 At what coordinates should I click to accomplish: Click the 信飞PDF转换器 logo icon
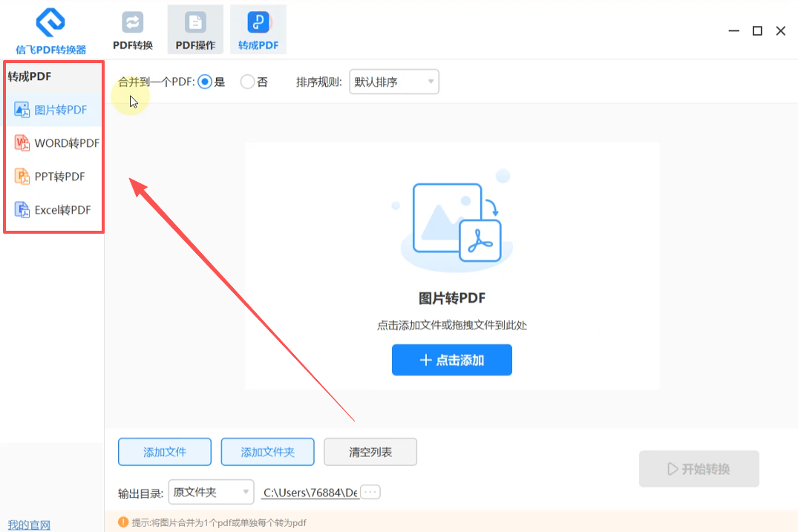50,22
